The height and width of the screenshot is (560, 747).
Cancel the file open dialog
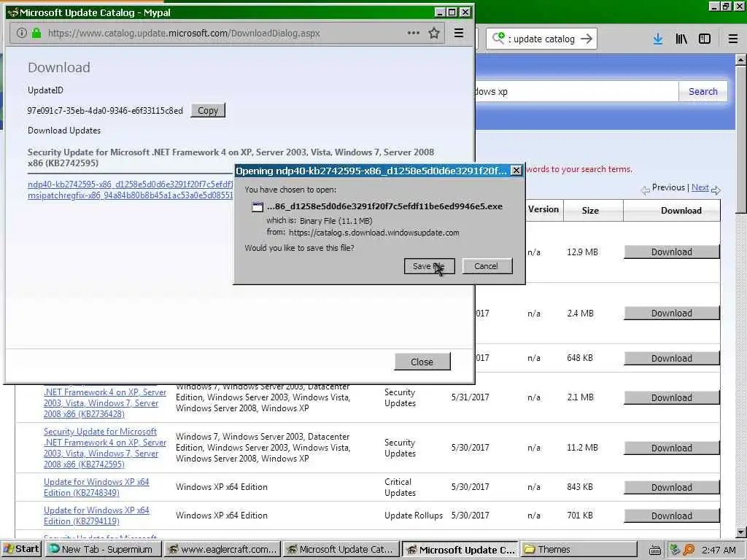point(487,266)
